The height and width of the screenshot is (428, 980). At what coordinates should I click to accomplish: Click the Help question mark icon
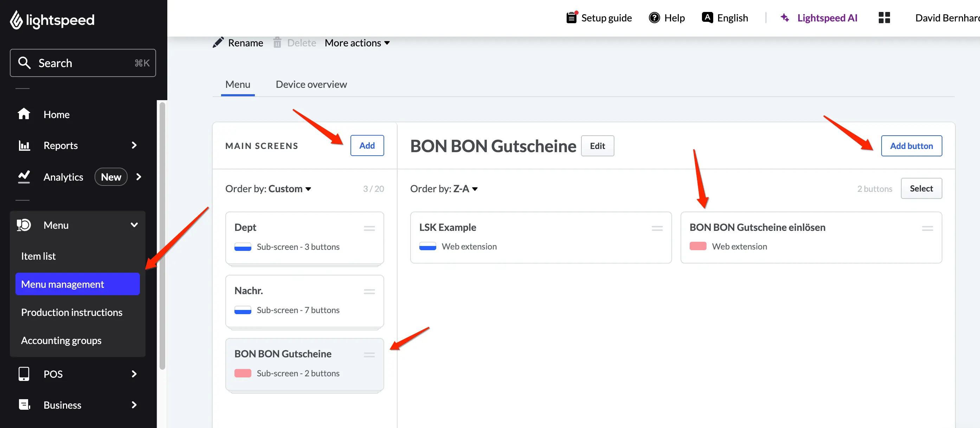tap(654, 18)
